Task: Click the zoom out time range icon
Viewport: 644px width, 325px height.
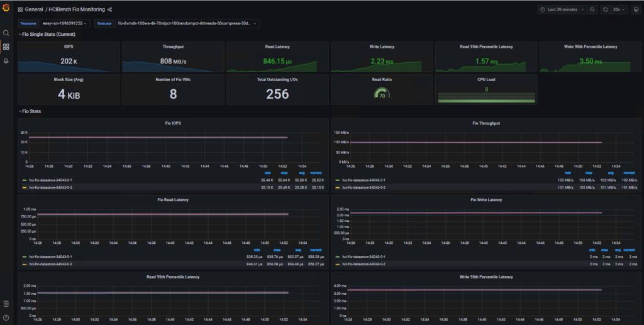Action: pos(592,10)
